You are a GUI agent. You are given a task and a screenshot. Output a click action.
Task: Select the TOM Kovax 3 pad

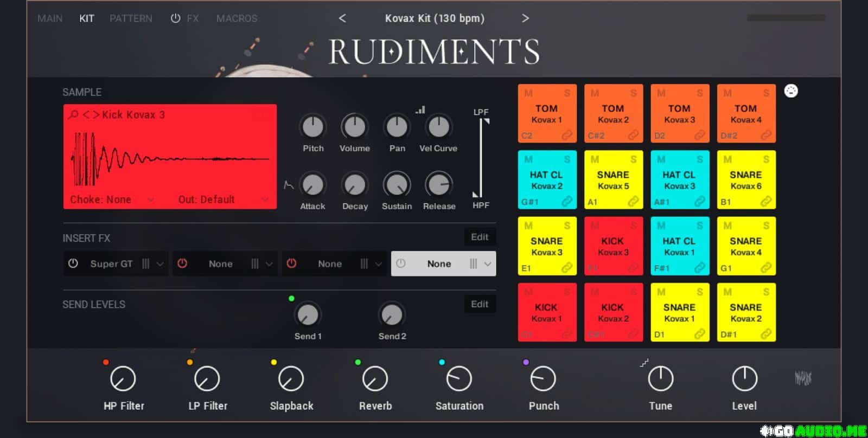(679, 113)
